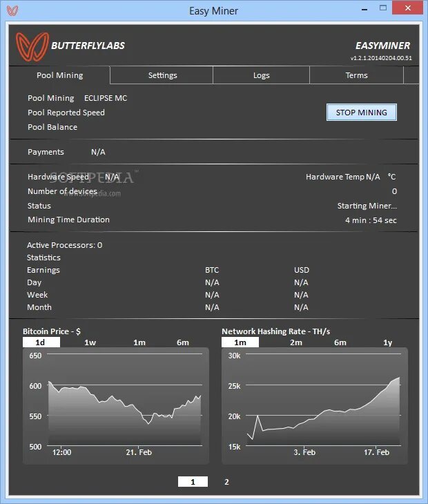Click the Payments label
This screenshot has width=428, height=504.
tap(46, 152)
